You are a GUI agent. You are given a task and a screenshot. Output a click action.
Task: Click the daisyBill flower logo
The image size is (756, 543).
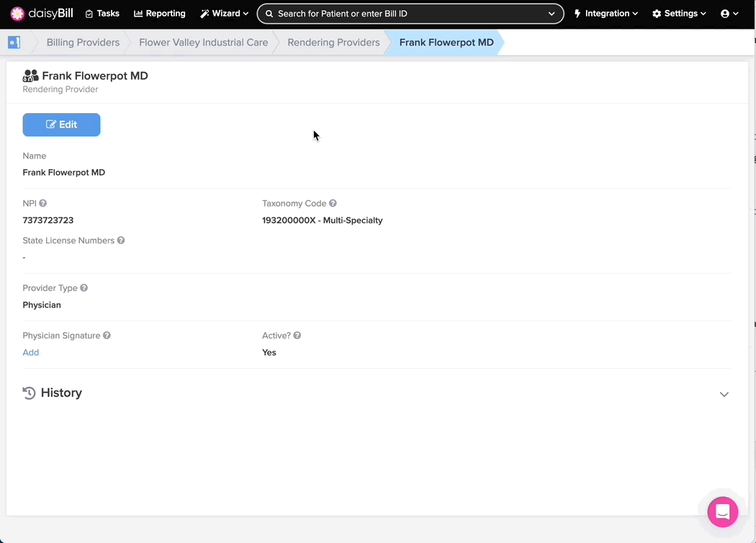tap(17, 14)
